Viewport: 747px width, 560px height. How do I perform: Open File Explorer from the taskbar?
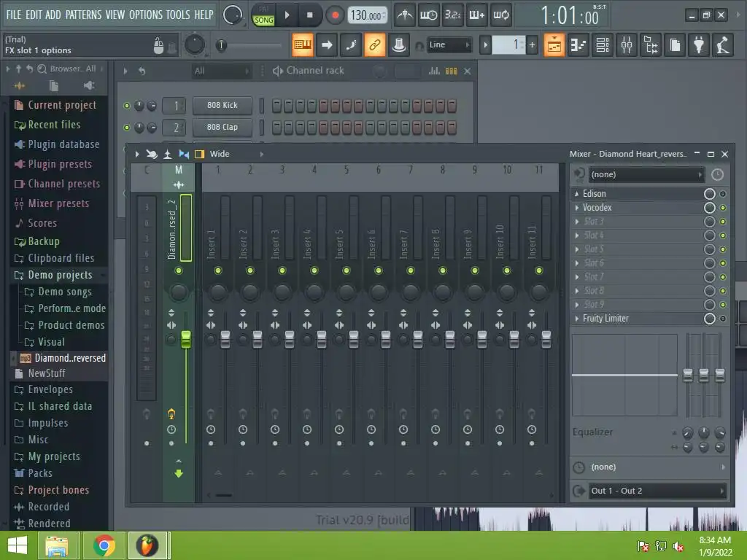click(x=57, y=545)
